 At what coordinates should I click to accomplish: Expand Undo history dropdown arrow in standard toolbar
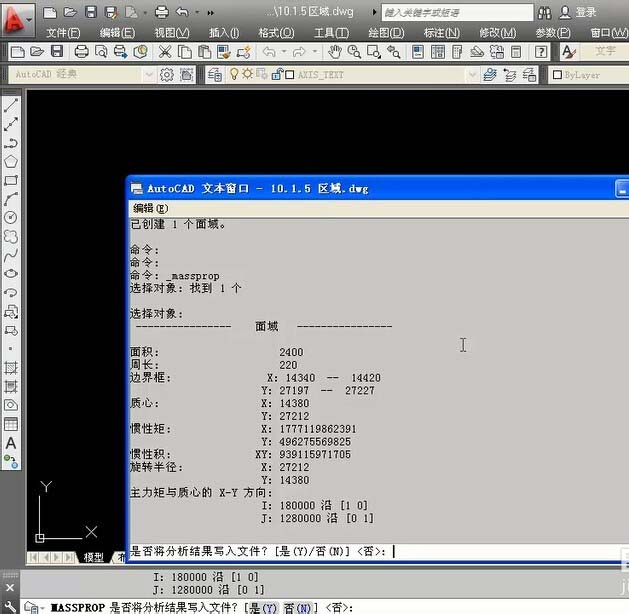click(284, 52)
